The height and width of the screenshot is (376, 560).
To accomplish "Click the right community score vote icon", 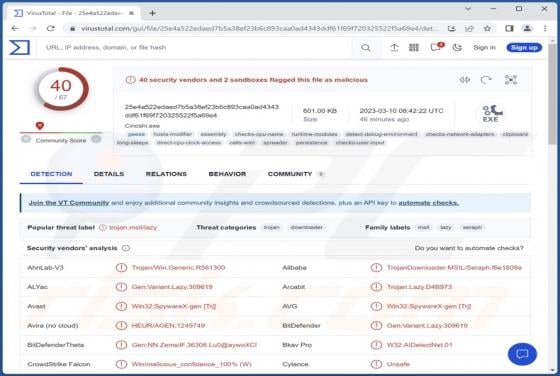I will [x=96, y=139].
